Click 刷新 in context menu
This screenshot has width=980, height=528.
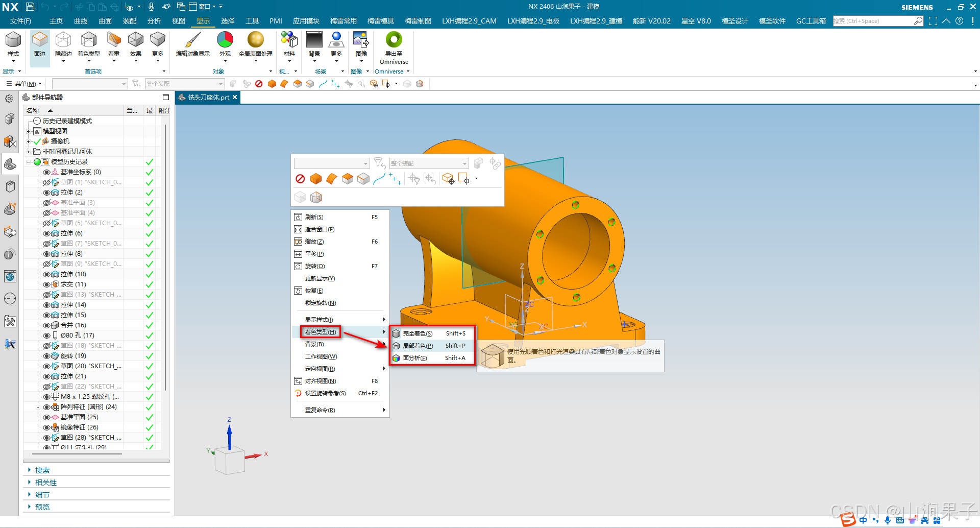tap(340, 217)
